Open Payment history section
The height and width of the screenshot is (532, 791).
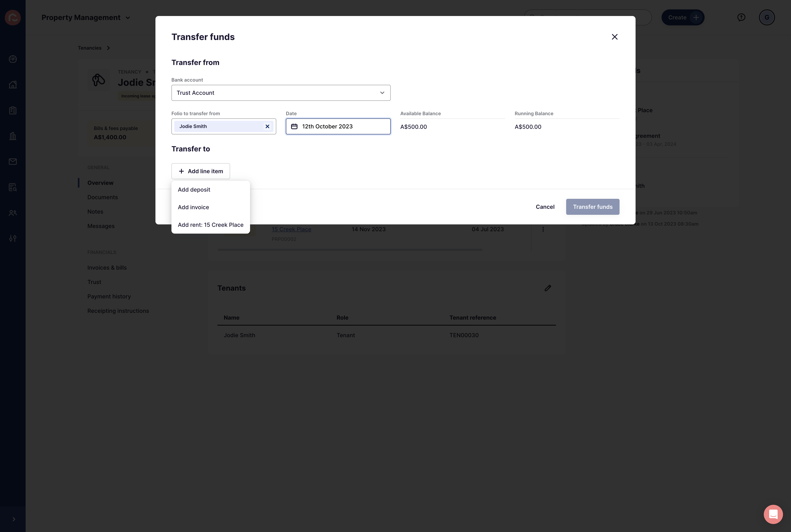pyautogui.click(x=109, y=296)
